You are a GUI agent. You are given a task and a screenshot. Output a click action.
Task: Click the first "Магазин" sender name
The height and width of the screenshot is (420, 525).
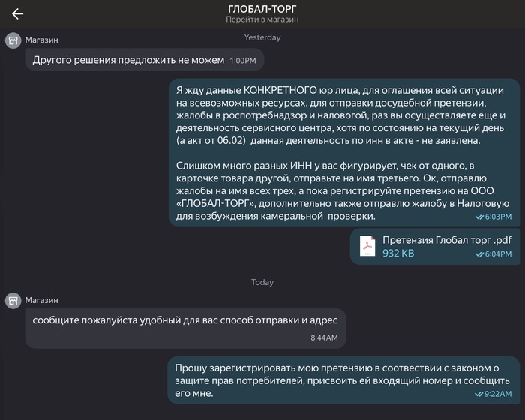41,40
